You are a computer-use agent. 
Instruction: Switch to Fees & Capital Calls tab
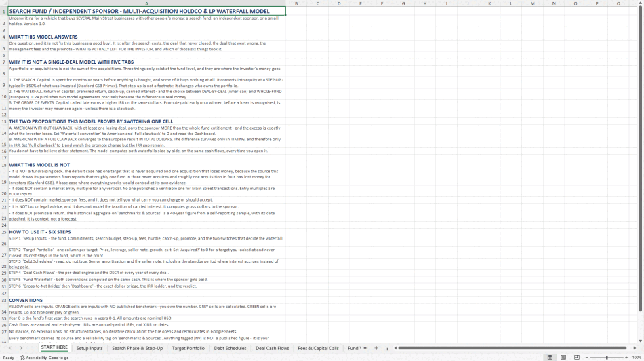[319, 348]
